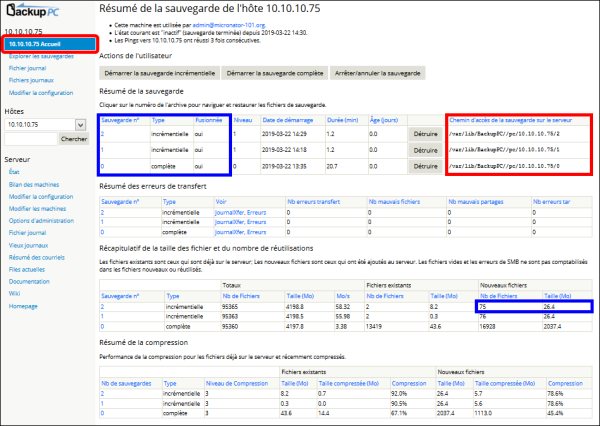600x426 pixels.
Task: Click Niveau de Compression column header
Action: [237, 384]
